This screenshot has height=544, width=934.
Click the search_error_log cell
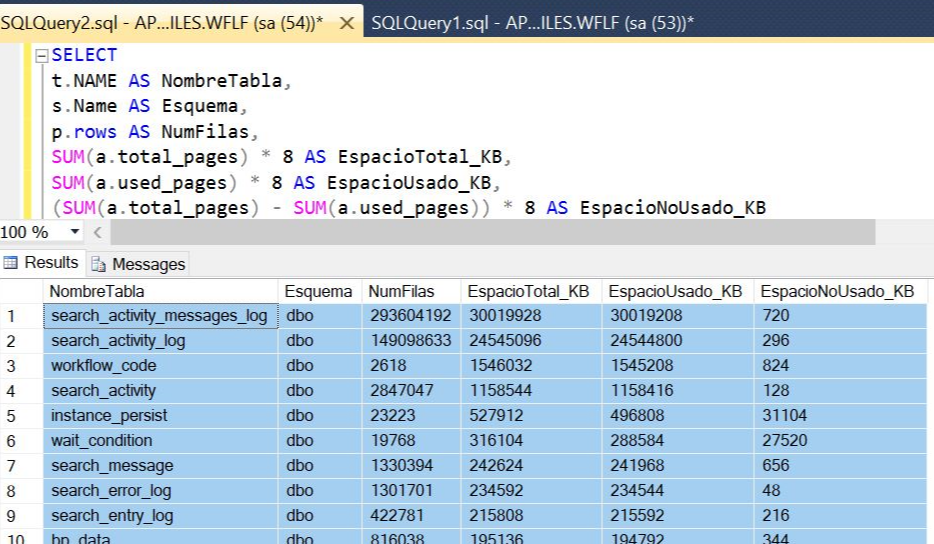click(x=160, y=491)
